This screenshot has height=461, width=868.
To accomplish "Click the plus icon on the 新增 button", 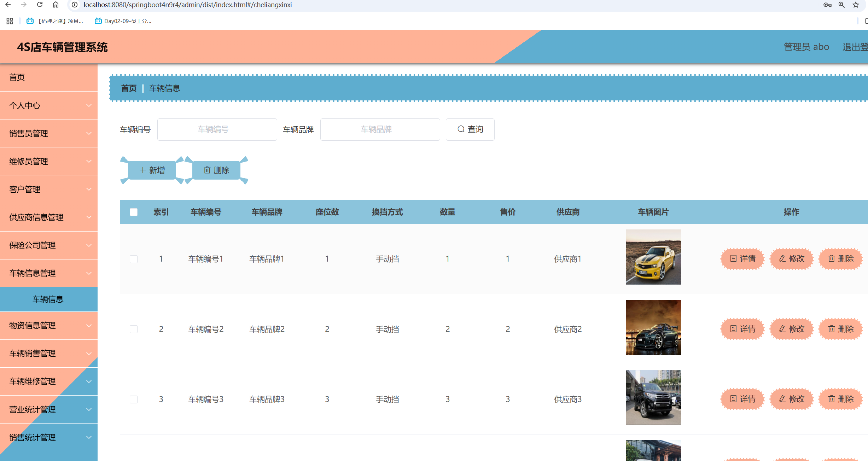I will (142, 170).
